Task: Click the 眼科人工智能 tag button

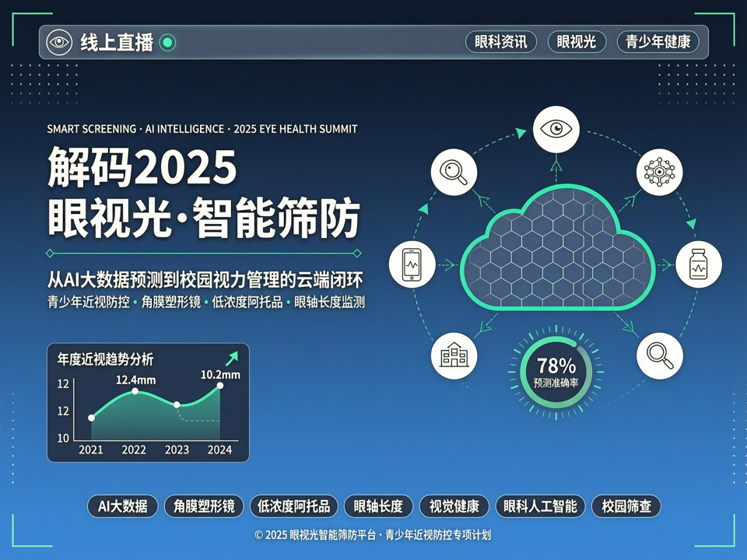Action: point(540,506)
